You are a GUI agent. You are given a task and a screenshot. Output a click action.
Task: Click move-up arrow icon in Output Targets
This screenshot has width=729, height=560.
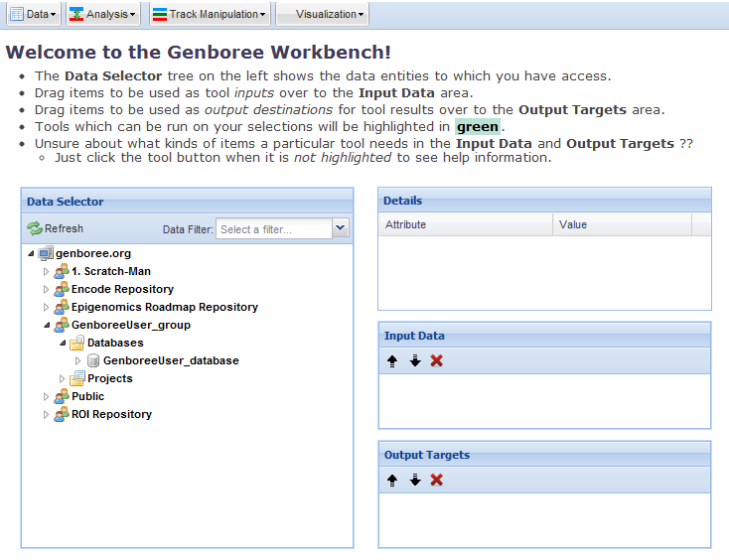[x=392, y=480]
